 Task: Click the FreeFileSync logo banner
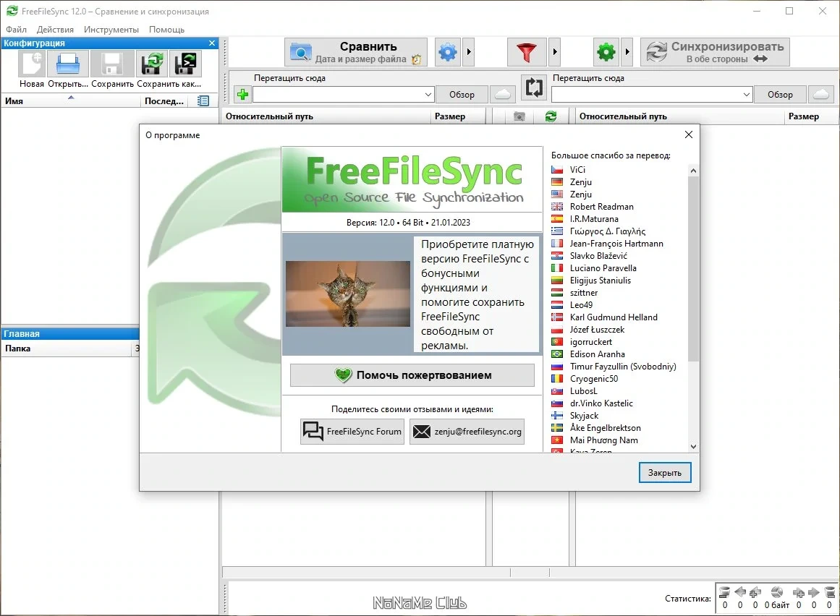(x=412, y=180)
